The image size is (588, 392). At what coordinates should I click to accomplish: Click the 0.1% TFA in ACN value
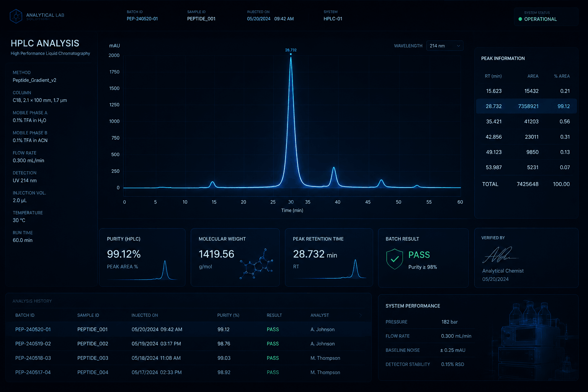click(x=30, y=140)
